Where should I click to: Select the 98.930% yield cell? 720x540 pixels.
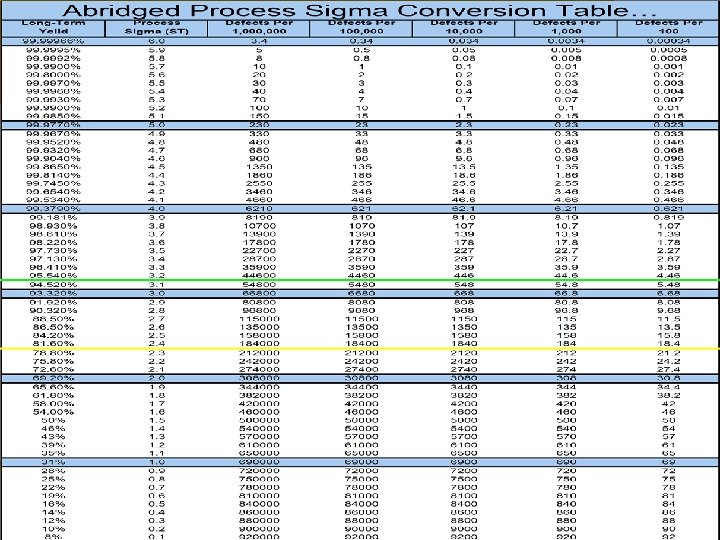click(53, 226)
